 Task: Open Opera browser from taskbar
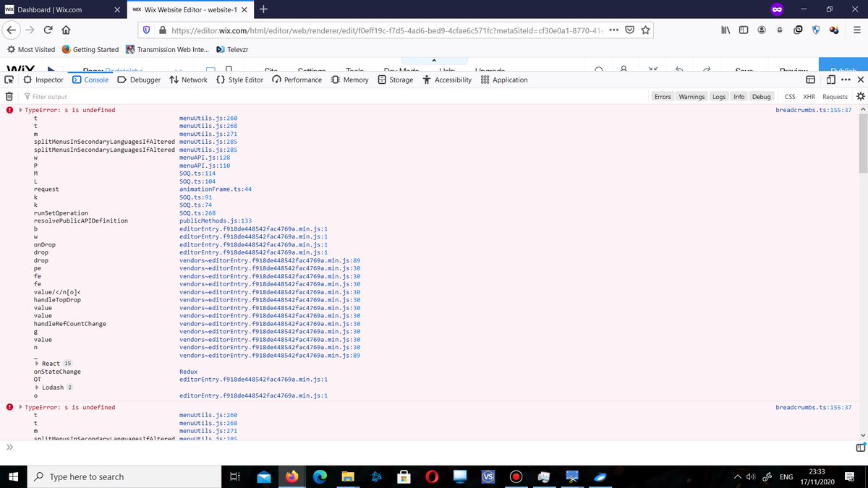[432, 476]
